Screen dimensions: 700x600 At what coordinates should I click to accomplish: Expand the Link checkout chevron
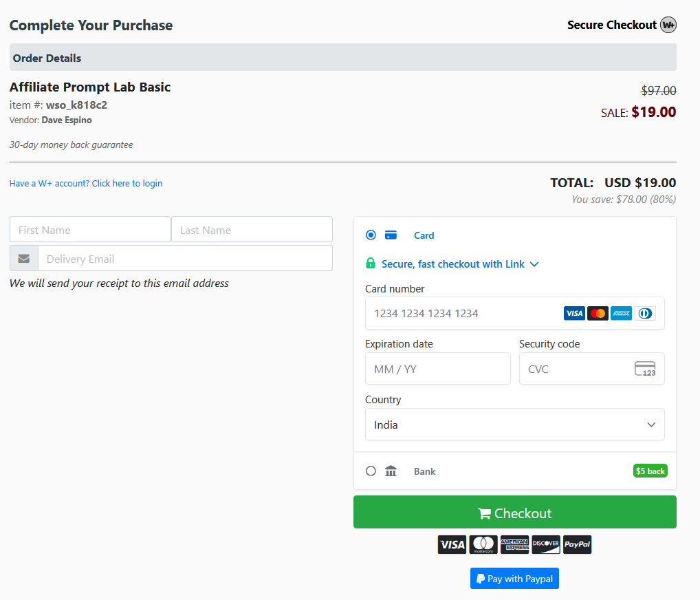pyautogui.click(x=534, y=264)
